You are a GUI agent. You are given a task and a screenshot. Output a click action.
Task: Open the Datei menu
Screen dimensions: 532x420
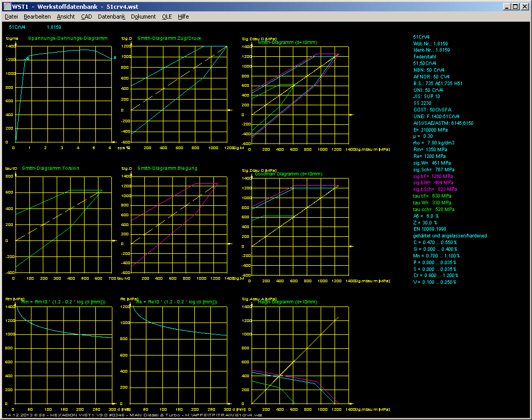coord(11,17)
